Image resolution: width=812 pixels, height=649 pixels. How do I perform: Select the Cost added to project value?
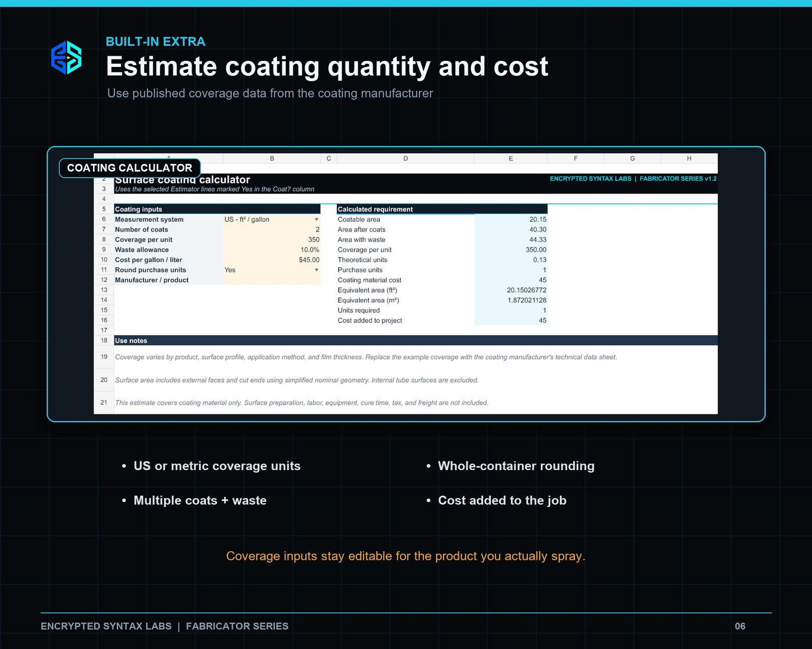coord(511,321)
